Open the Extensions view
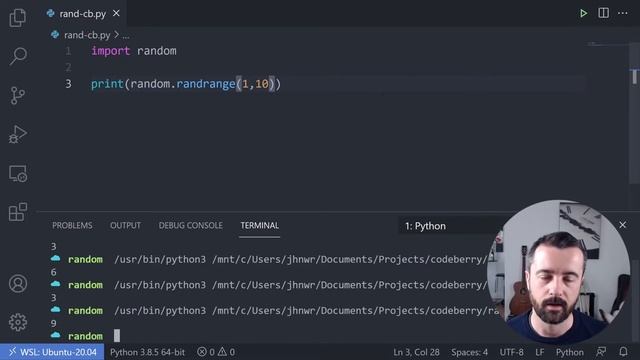Screen dimensions: 640x360 18,212
